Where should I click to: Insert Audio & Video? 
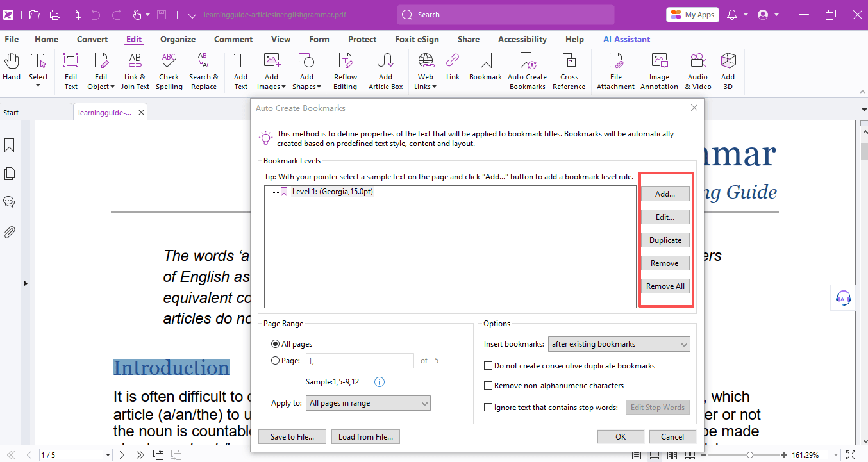tap(698, 71)
